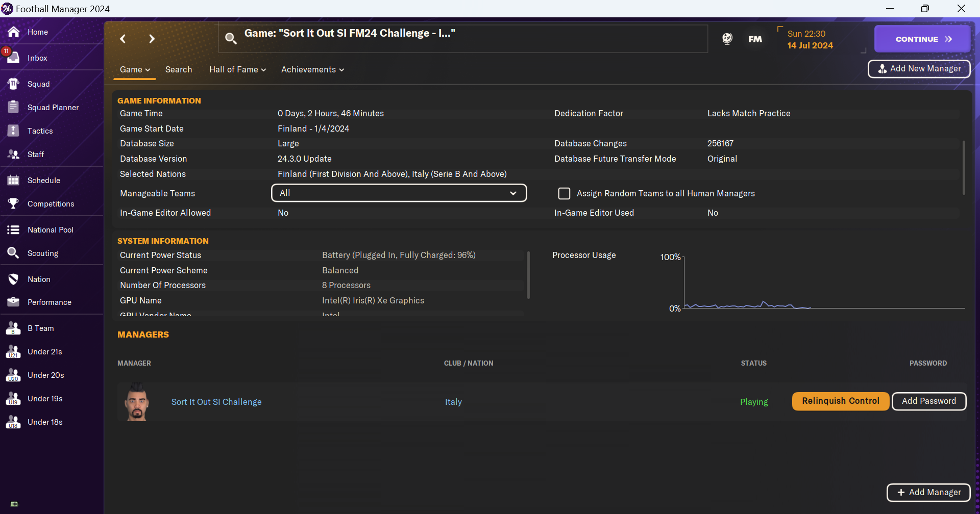
Task: Switch to the Search tab
Action: tap(179, 69)
